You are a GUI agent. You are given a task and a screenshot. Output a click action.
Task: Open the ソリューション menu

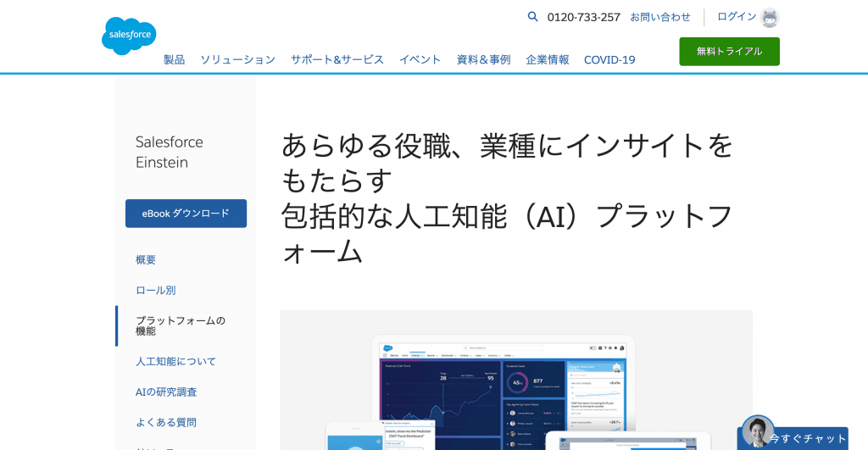237,60
